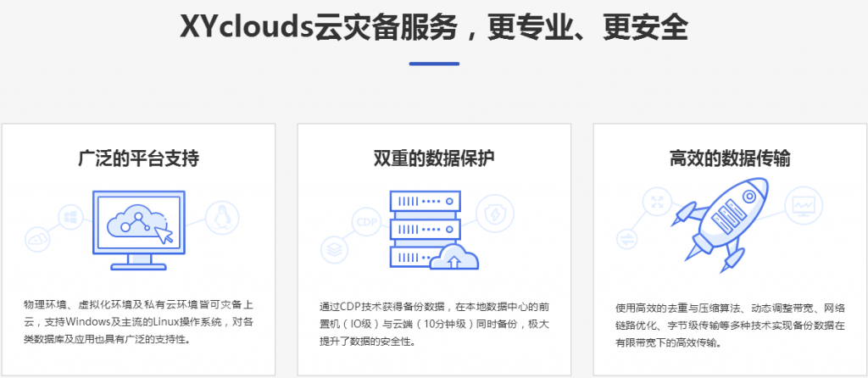The height and width of the screenshot is (378, 868).
Task: Click the server stack illustration
Action: pyautogui.click(x=426, y=231)
